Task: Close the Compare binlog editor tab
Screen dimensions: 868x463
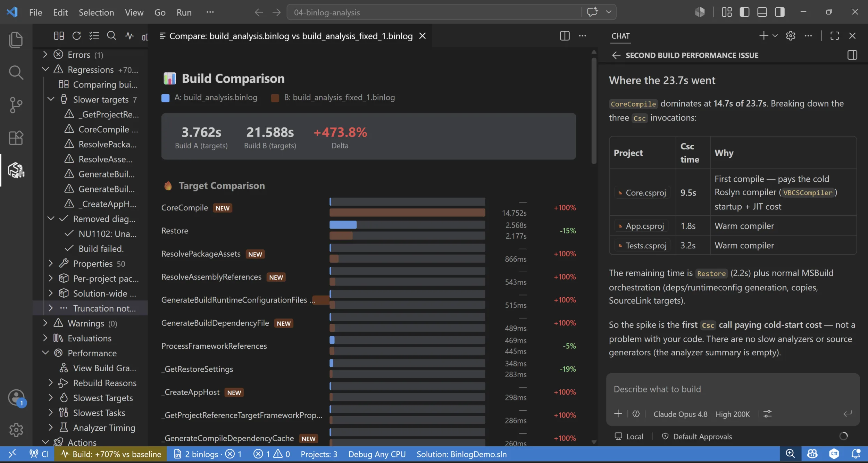Action: pos(422,36)
